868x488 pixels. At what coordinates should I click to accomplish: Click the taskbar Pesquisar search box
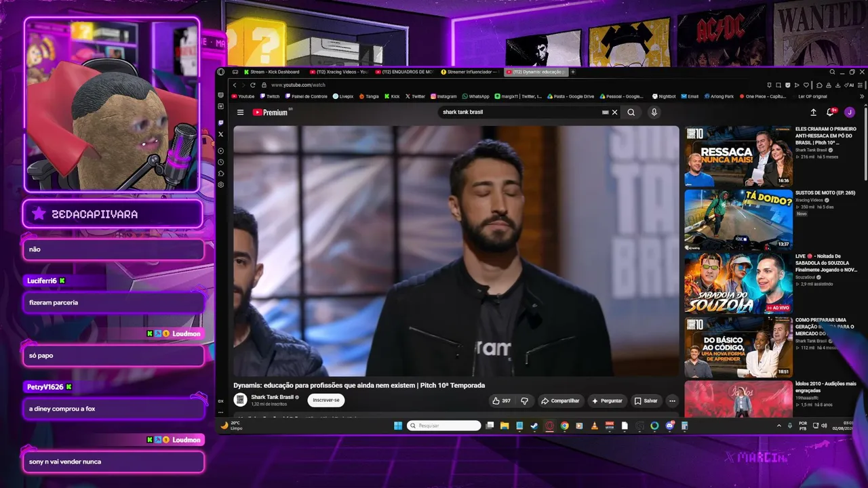444,426
